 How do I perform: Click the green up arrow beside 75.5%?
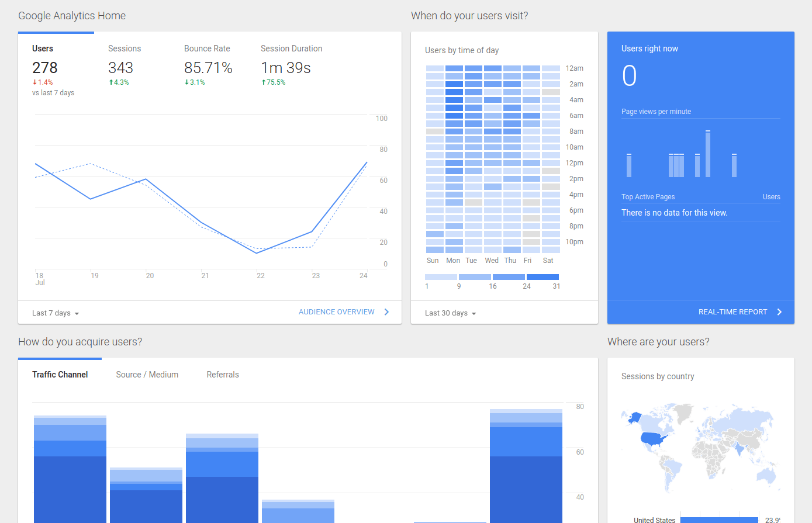tap(264, 82)
